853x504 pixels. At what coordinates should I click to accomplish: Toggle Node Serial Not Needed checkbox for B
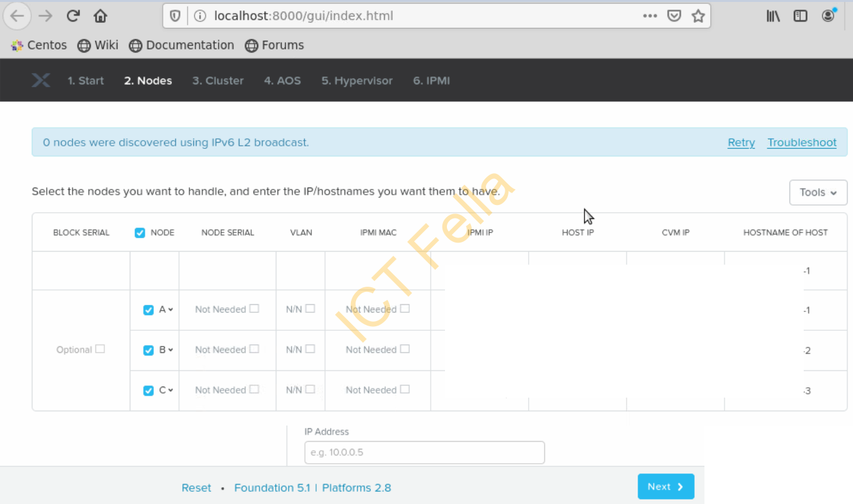click(254, 349)
